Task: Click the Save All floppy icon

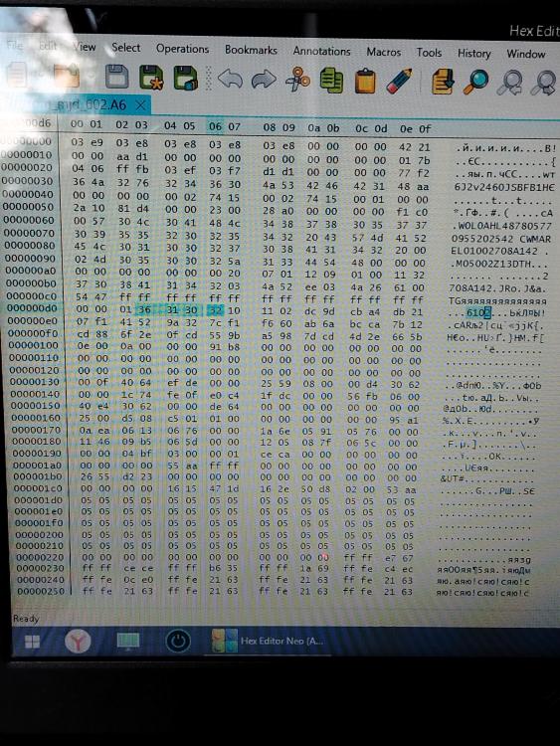Action: click(x=186, y=78)
